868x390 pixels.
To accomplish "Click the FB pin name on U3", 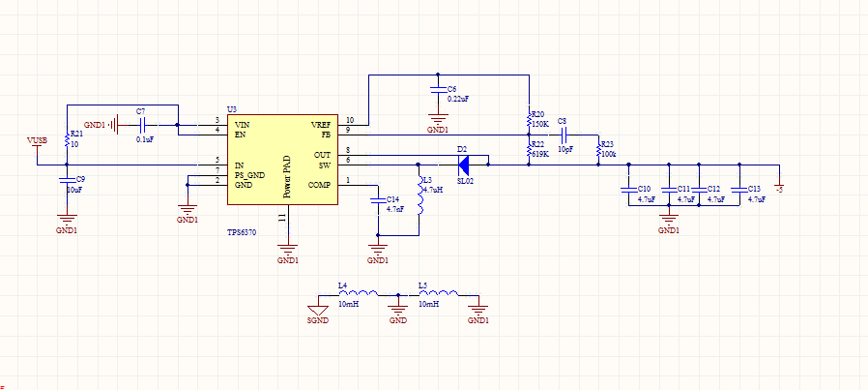I will 326,134.
